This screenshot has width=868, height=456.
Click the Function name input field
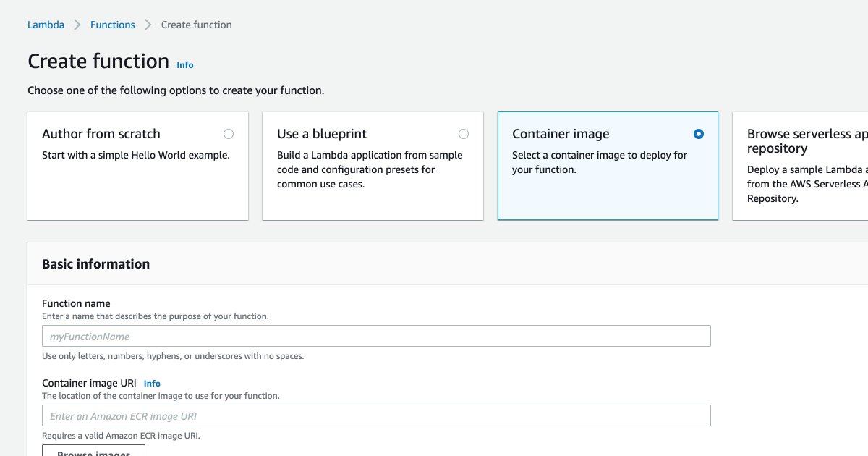pyautogui.click(x=376, y=336)
